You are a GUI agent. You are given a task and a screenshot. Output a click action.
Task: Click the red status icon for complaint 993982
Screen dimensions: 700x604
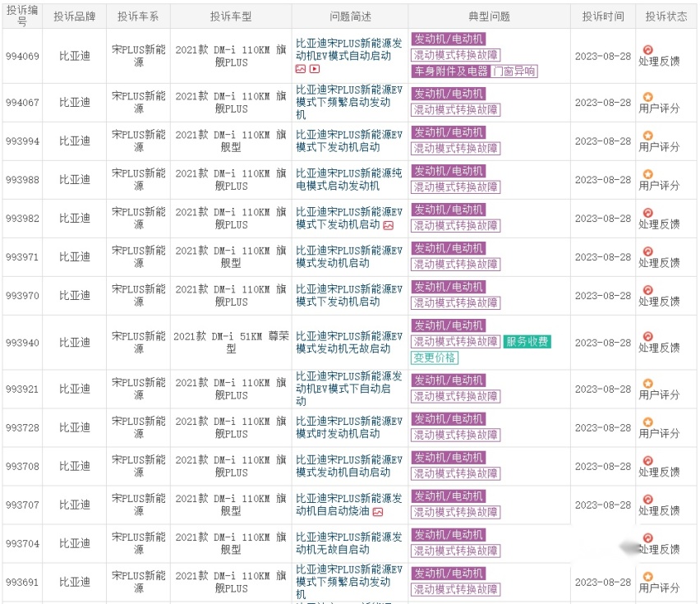coord(647,213)
